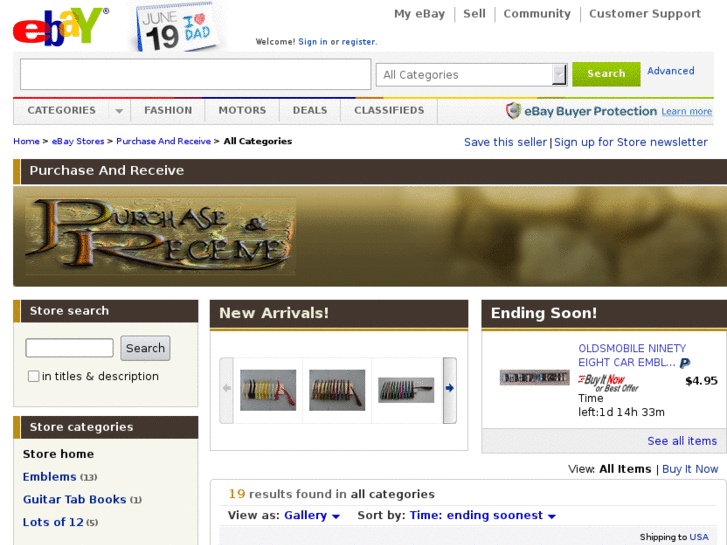727x545 pixels.
Task: Open the Deals tab
Action: (x=310, y=110)
